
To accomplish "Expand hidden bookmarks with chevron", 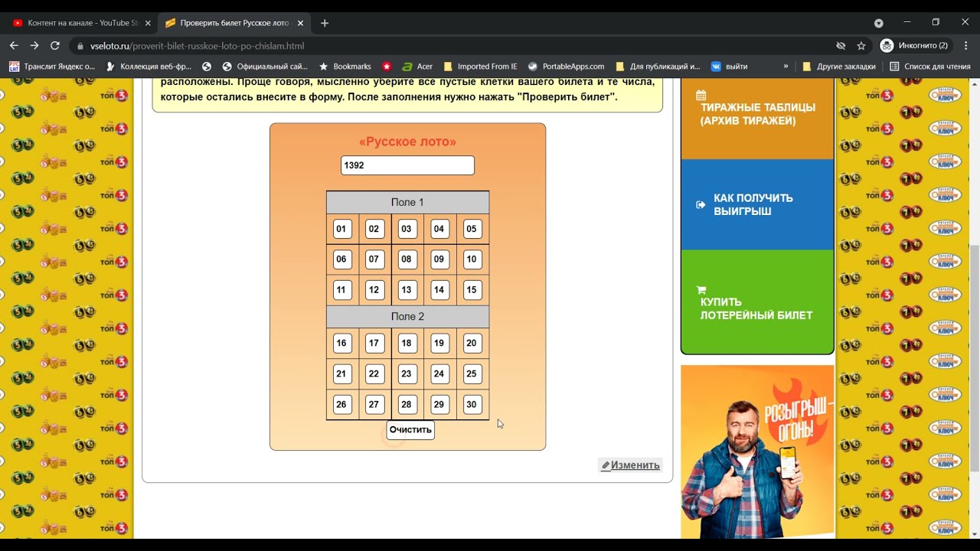I will tap(786, 67).
